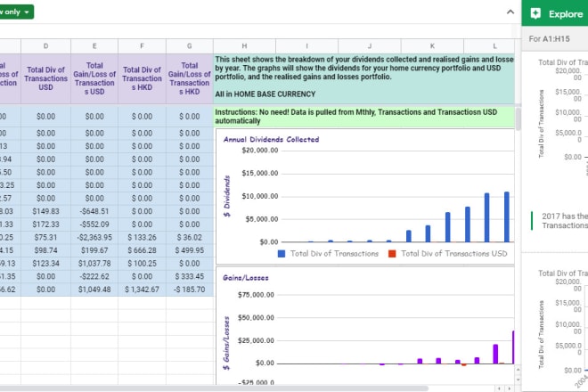Click the Total Gain/Loss of Transactions HKD header
Image resolution: width=588 pixels, height=392 pixels.
pyautogui.click(x=190, y=78)
